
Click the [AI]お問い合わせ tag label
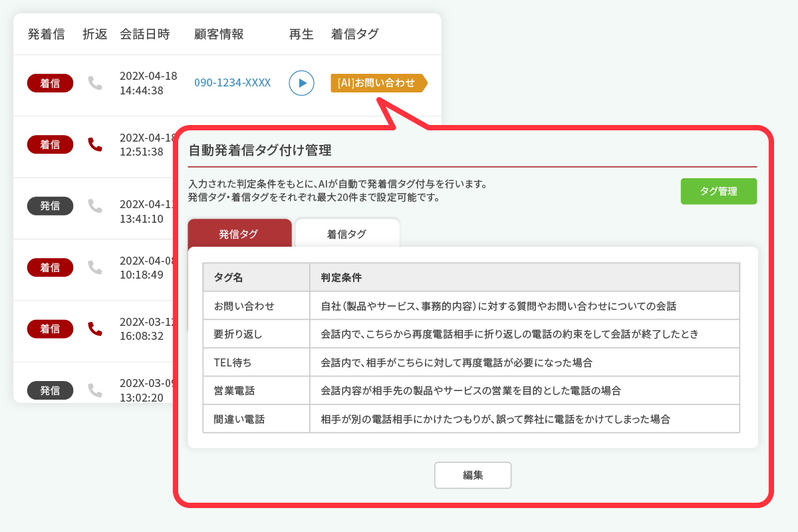376,83
